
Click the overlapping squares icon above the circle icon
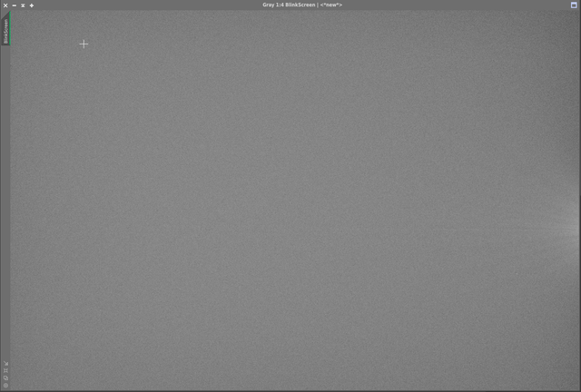5,377
